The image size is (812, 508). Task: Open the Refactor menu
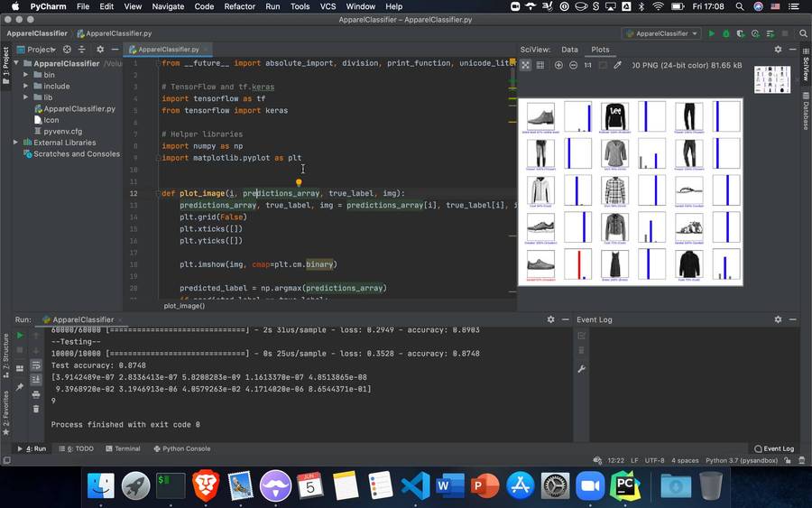pyautogui.click(x=239, y=6)
